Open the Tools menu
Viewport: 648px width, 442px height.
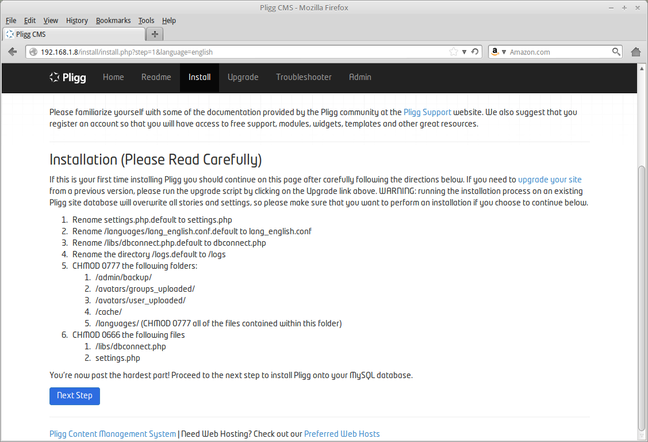point(146,21)
